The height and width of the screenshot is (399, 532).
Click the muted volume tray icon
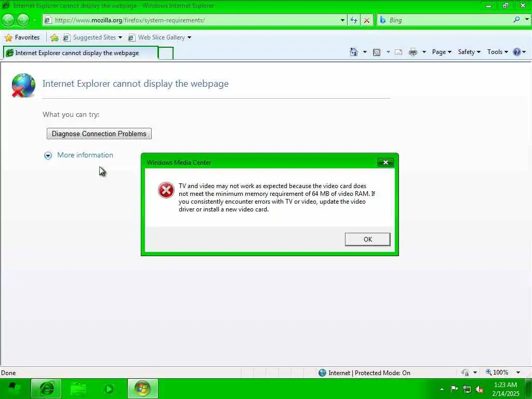tap(480, 390)
